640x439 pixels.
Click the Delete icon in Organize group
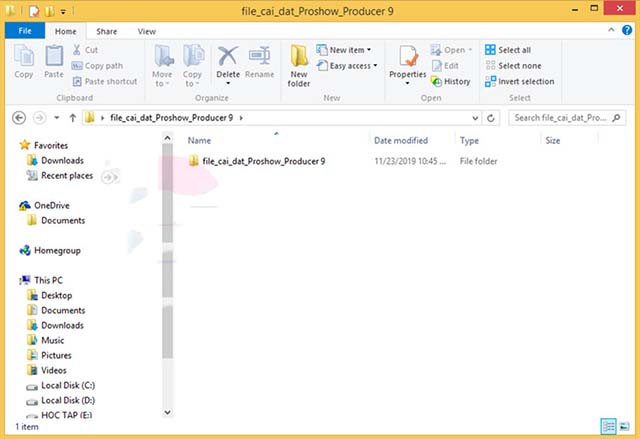(228, 61)
